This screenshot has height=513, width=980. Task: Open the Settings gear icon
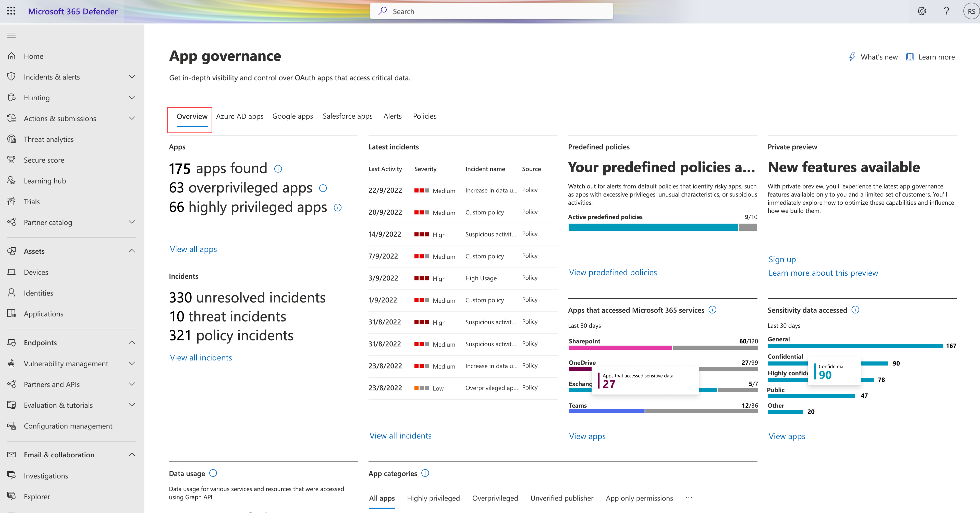921,11
